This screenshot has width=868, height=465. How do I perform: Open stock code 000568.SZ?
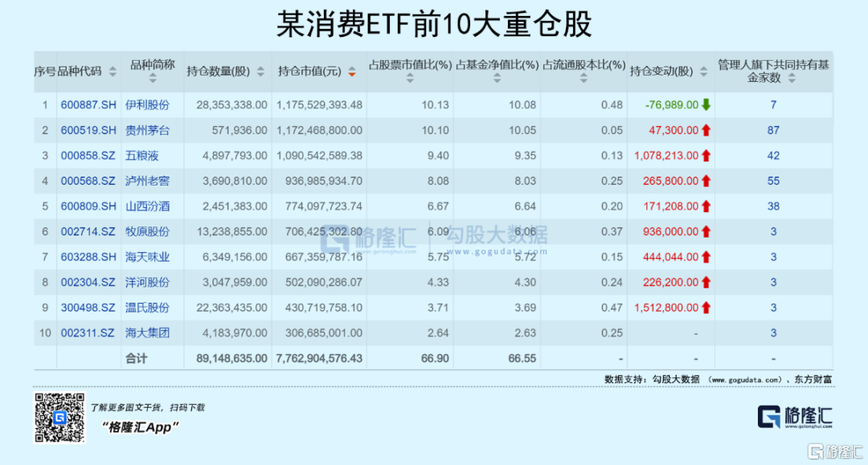click(88, 182)
